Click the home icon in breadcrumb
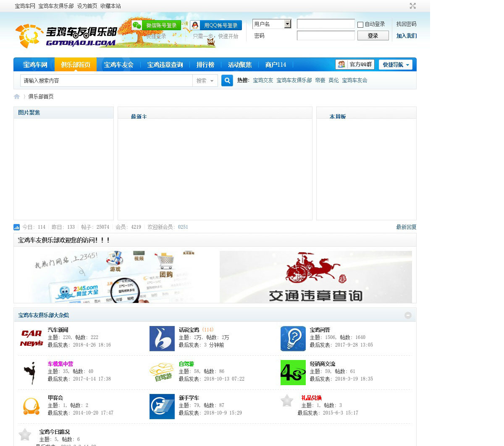 17,97
